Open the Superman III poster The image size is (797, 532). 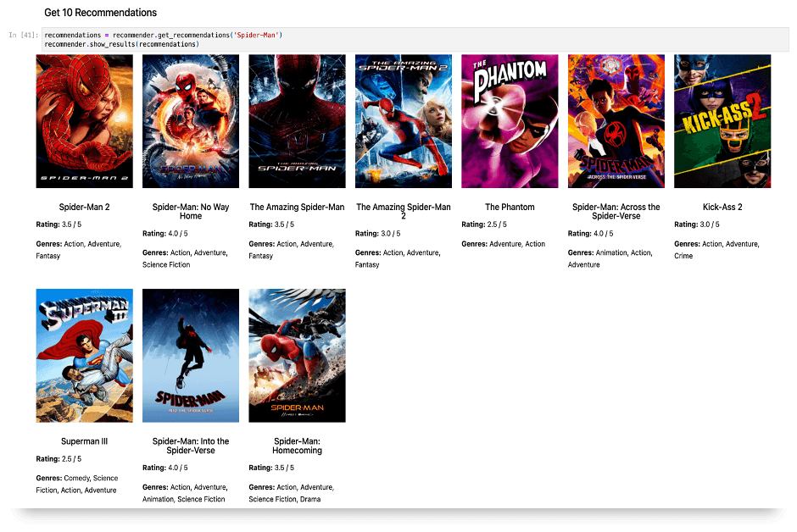tap(84, 355)
